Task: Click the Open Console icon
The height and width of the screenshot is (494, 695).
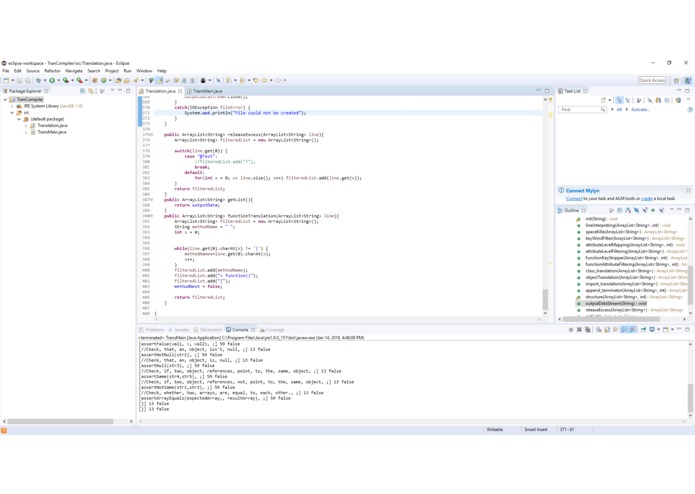Action: [666, 330]
